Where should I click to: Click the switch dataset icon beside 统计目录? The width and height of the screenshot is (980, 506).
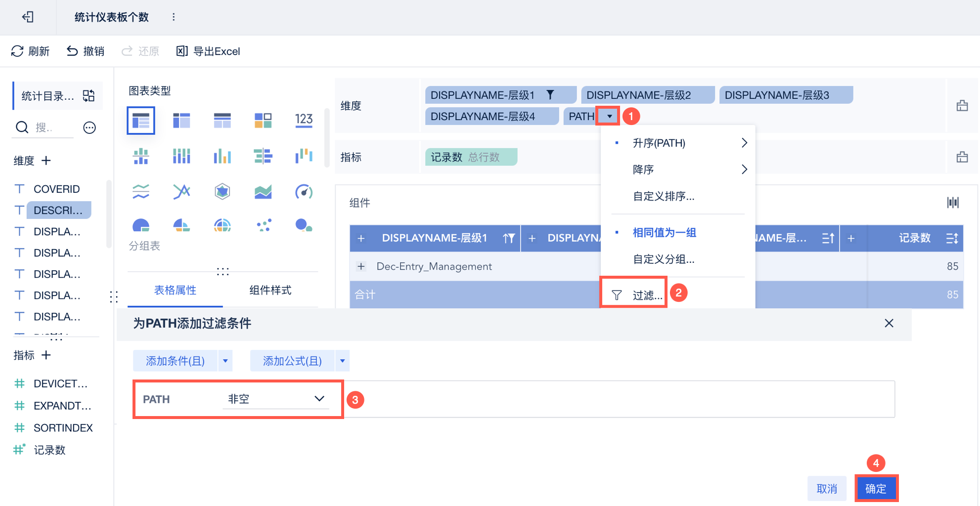point(89,96)
